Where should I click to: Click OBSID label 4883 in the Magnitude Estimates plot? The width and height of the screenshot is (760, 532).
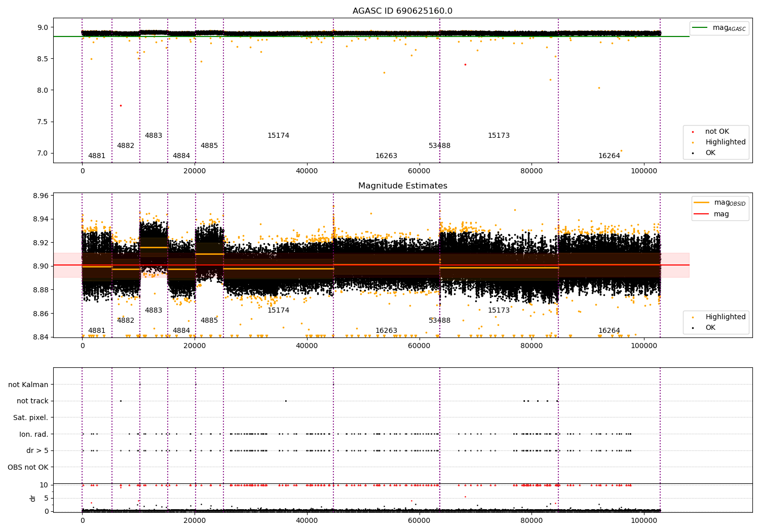tap(154, 311)
